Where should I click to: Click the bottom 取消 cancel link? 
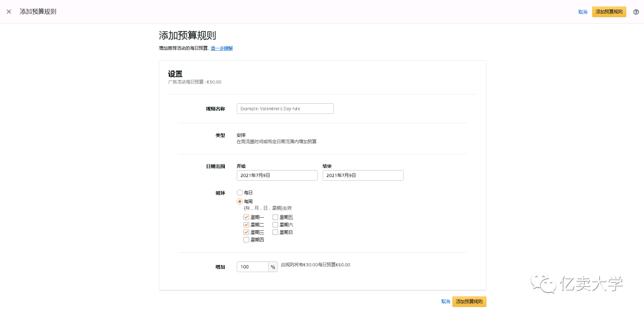pyautogui.click(x=446, y=301)
